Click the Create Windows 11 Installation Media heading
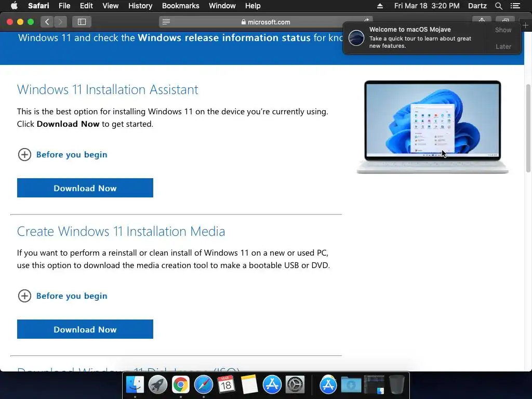 tap(121, 231)
